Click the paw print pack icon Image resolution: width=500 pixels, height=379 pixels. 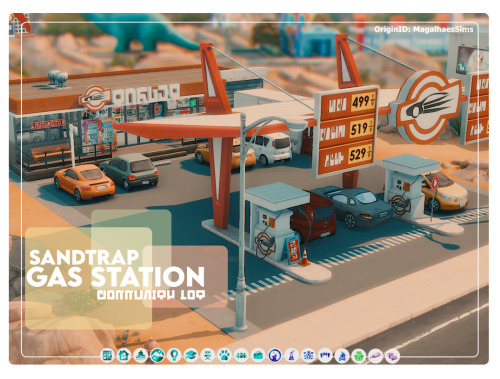[x=225, y=356]
